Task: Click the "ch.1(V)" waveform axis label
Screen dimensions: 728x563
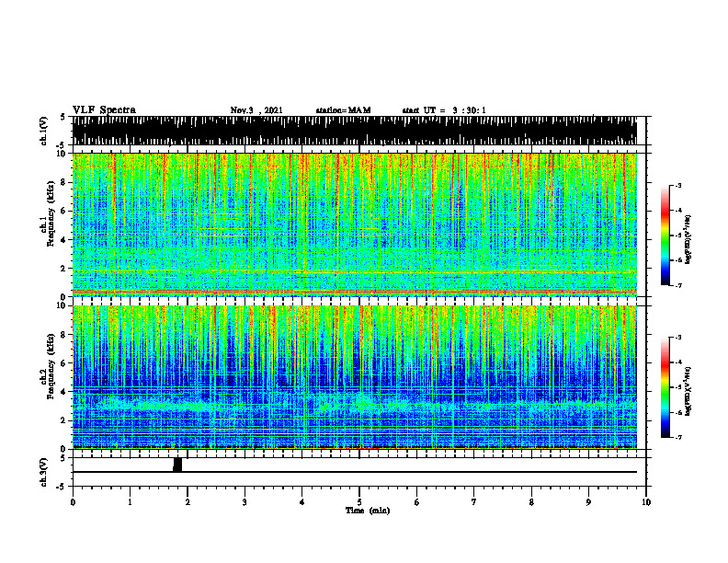Action: tap(44, 131)
